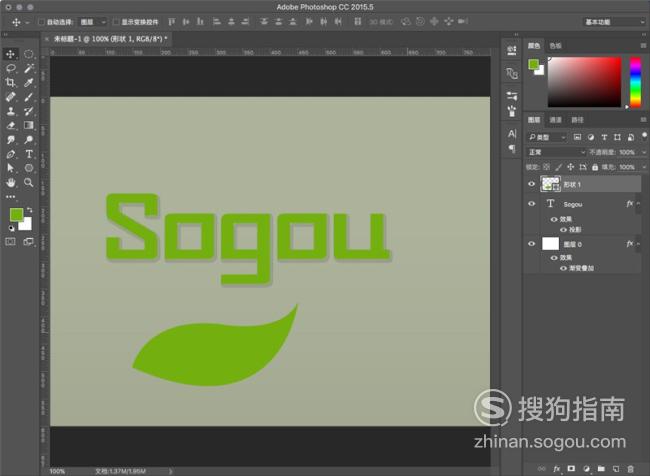The width and height of the screenshot is (650, 476).
Task: Click the trash icon to delete the selected layer
Action: click(631, 469)
